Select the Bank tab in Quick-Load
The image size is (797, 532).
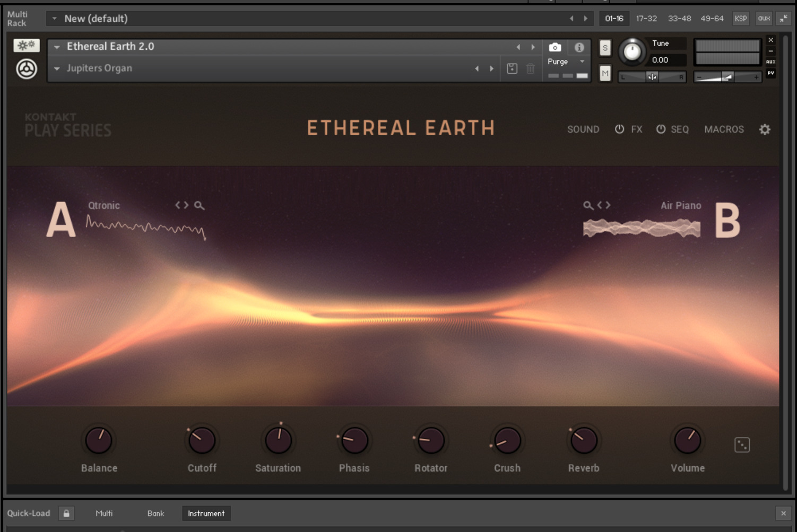(x=155, y=513)
